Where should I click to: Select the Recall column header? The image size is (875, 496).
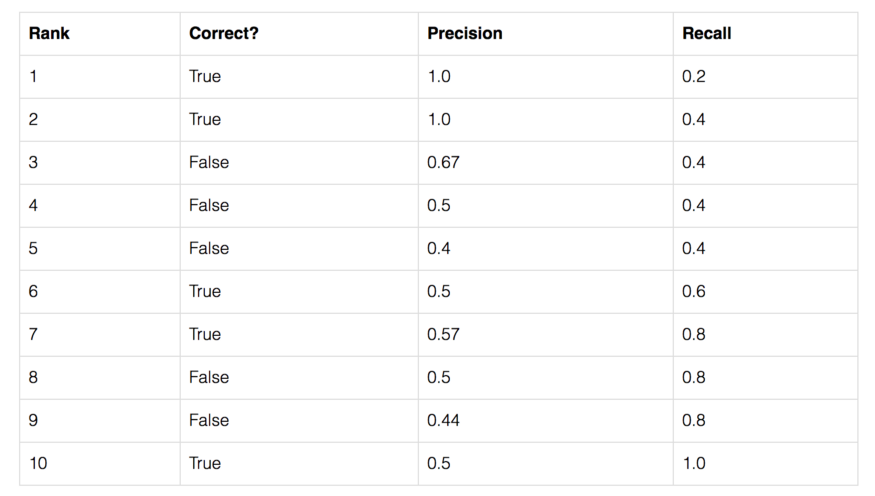click(706, 33)
